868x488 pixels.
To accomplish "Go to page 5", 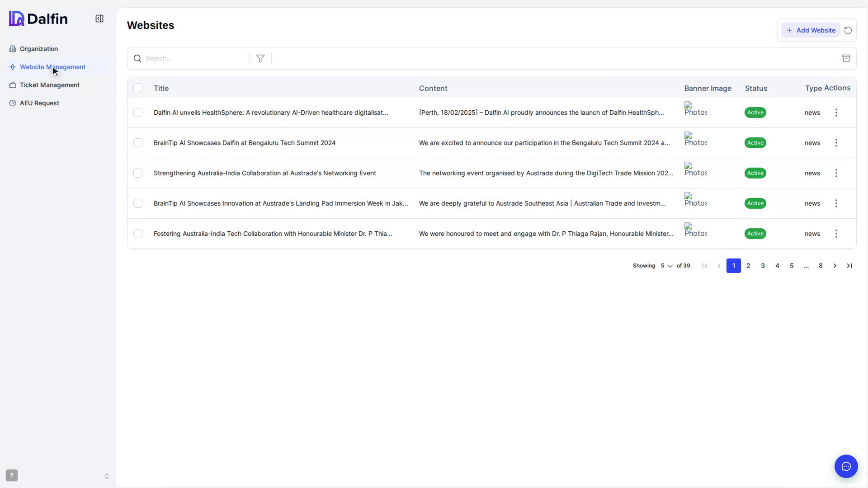I will click(x=792, y=266).
